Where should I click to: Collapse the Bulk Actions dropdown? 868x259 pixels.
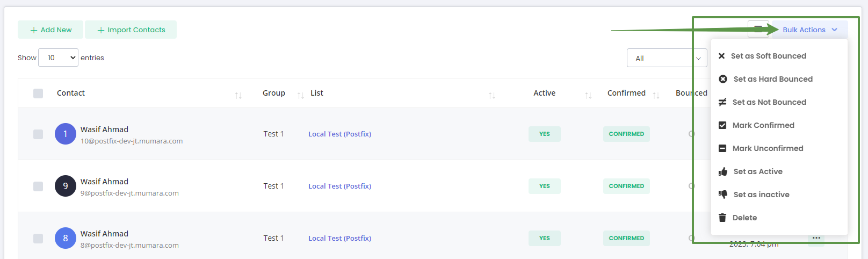coord(810,30)
